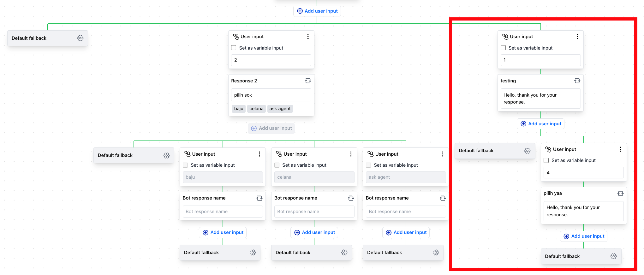Select the celana chip in Response 2
This screenshot has height=275, width=644.
256,109
